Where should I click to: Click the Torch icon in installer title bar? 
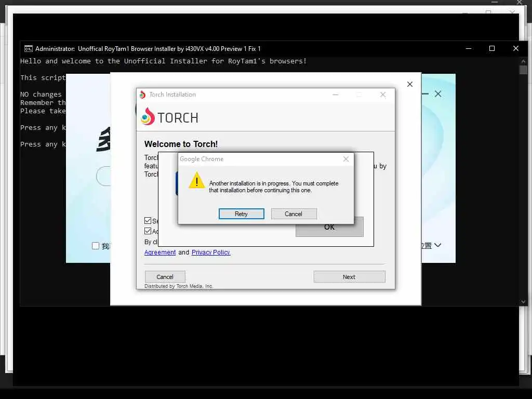(143, 95)
